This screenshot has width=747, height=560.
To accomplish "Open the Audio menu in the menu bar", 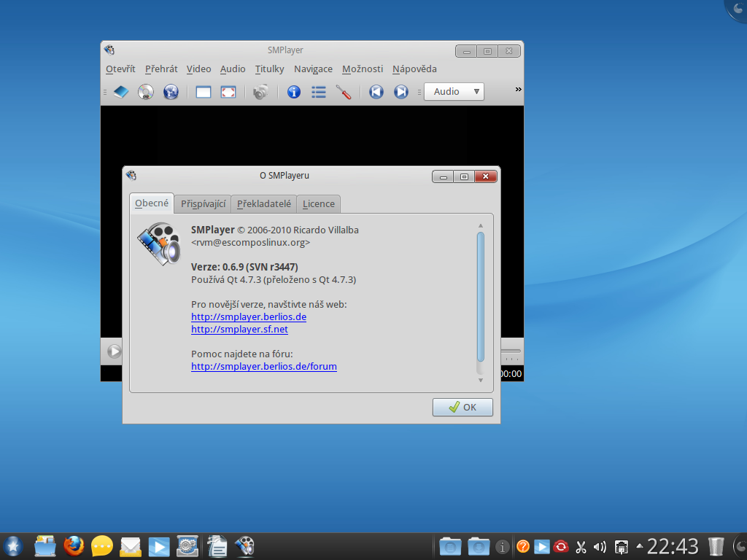I will click(233, 69).
